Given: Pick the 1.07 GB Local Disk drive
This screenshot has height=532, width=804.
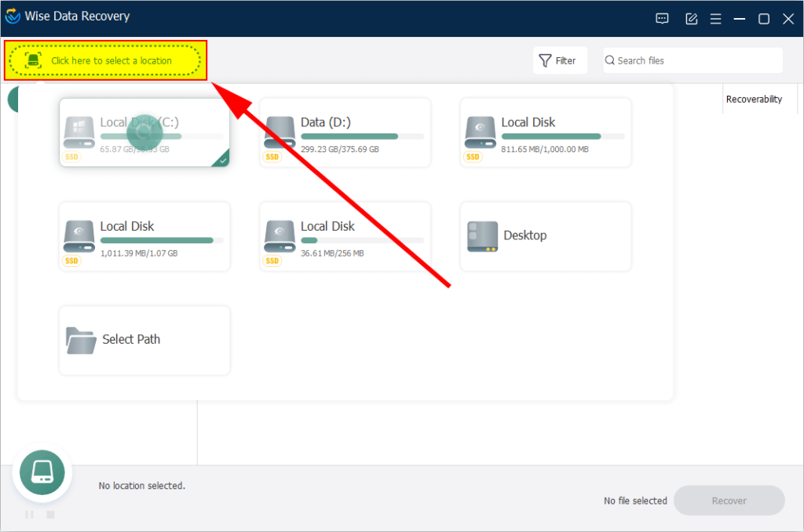Looking at the screenshot, I should [x=144, y=236].
